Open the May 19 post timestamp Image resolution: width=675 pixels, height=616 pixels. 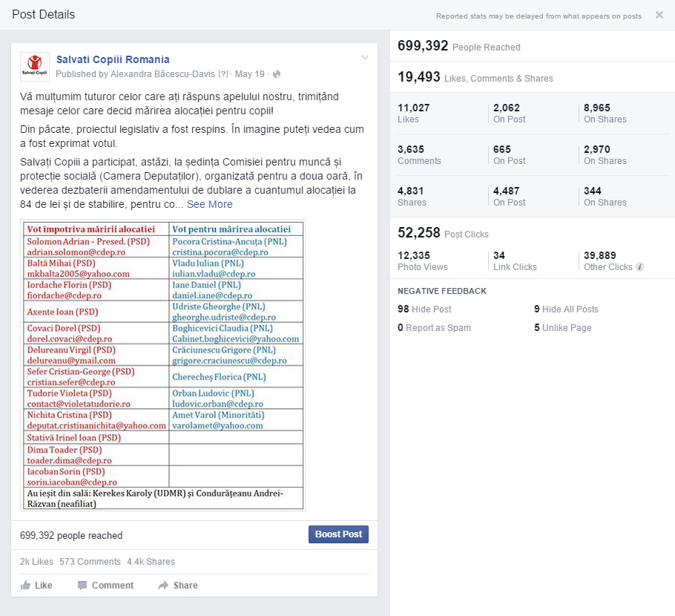click(249, 74)
